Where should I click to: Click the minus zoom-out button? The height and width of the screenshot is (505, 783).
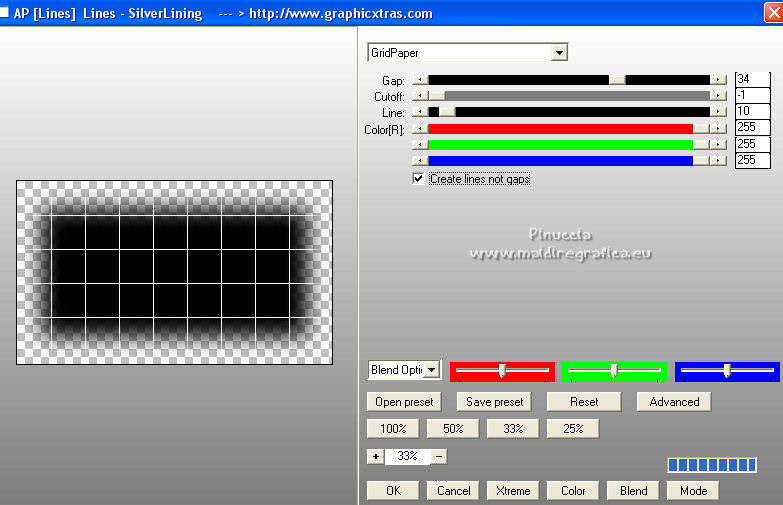(x=439, y=457)
